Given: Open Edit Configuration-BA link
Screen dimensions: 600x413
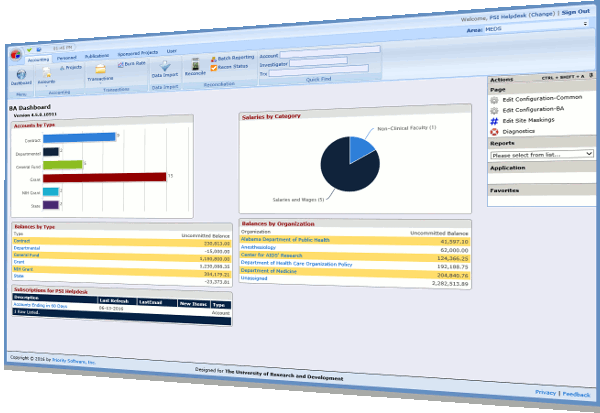Looking at the screenshot, I should point(533,109).
